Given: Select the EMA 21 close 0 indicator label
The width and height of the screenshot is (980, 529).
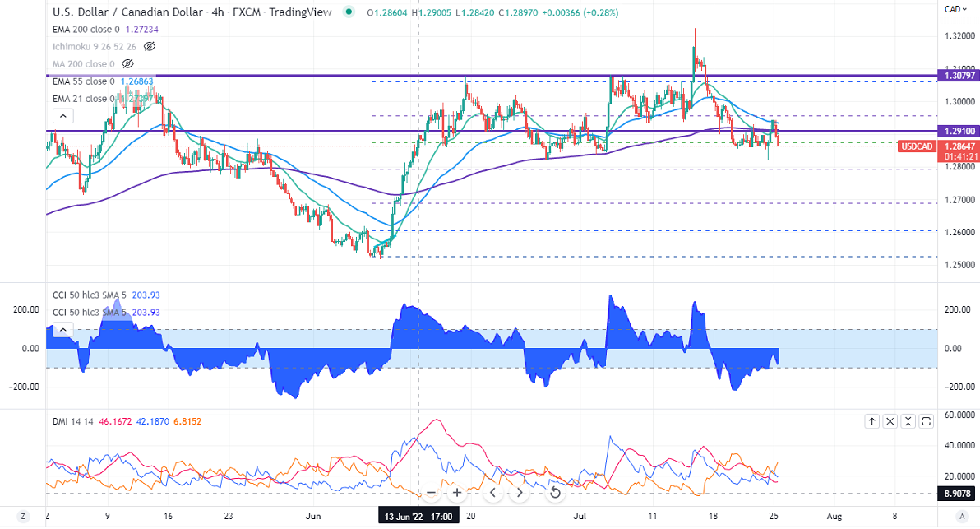Looking at the screenshot, I should tap(84, 99).
